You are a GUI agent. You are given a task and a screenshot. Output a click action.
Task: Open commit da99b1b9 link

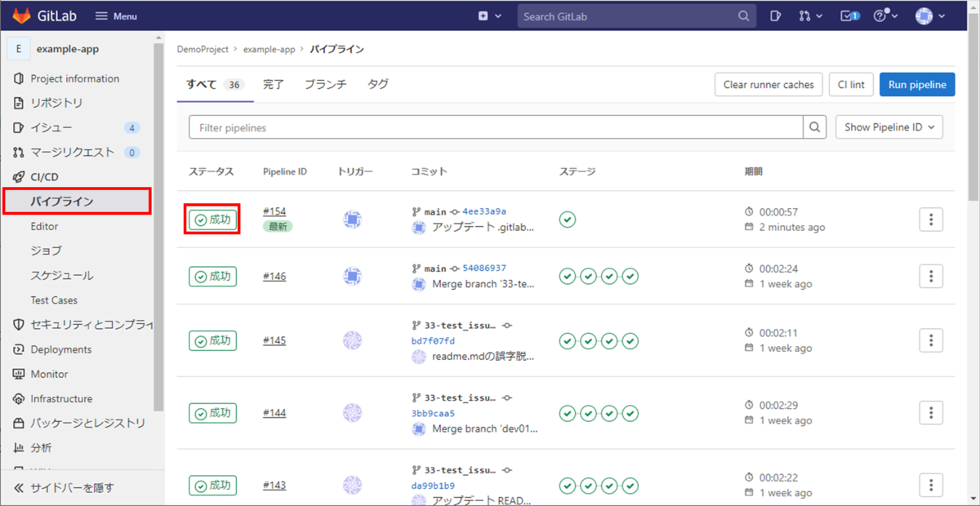[x=434, y=486]
